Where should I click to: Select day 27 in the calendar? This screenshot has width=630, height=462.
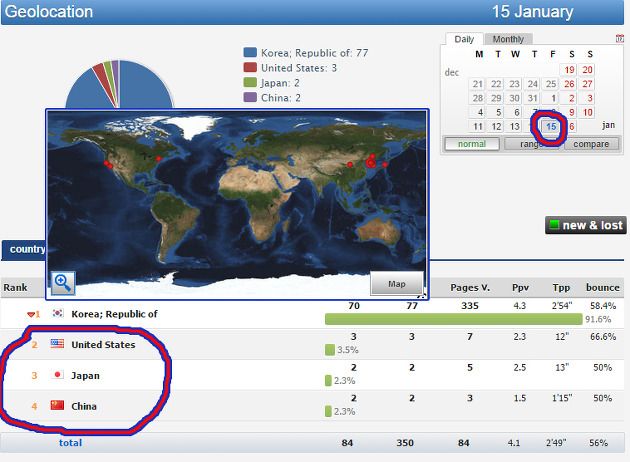(587, 84)
